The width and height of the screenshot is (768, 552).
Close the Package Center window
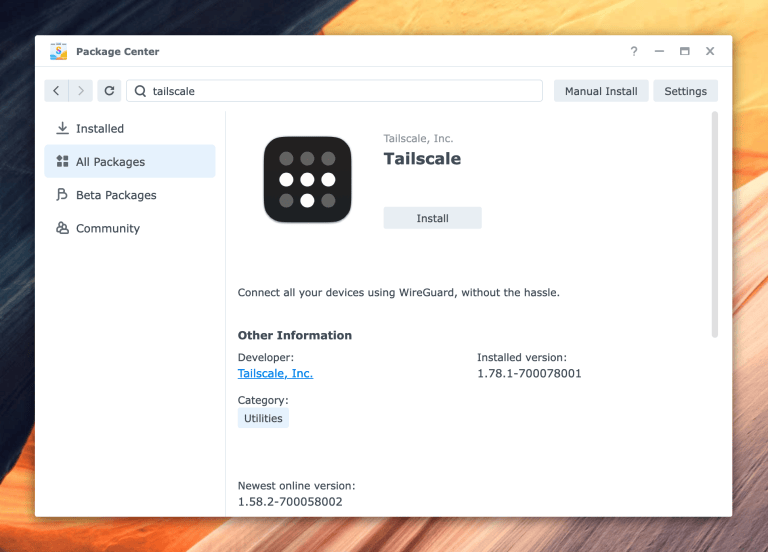tap(710, 51)
